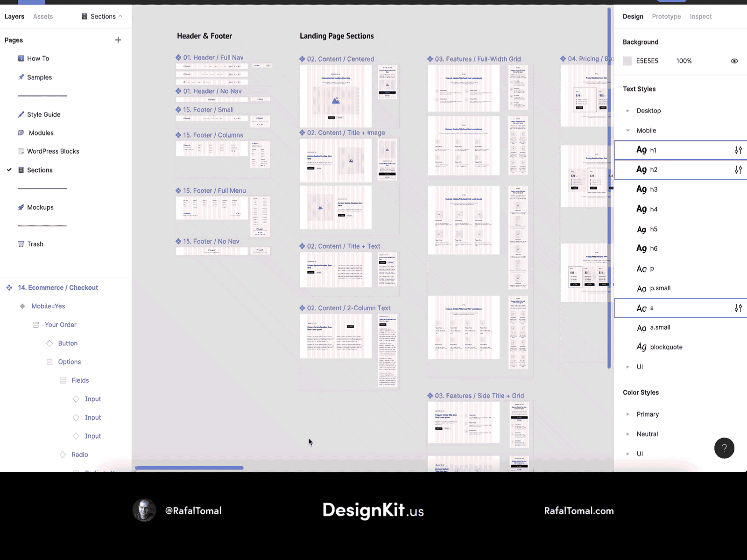Click the WordPress Blocks page icon
747x560 pixels.
point(21,151)
